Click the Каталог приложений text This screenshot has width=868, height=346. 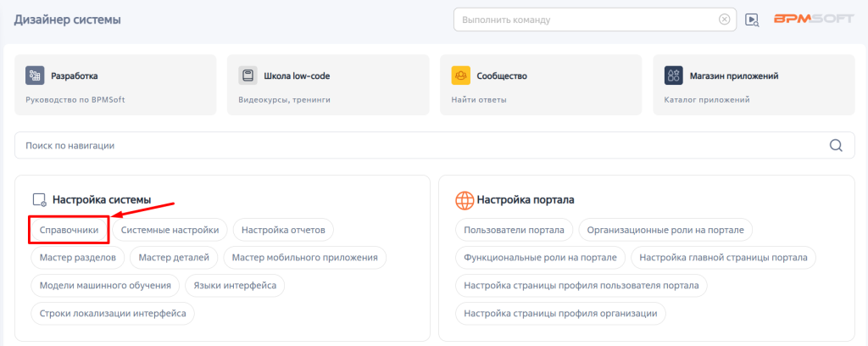(707, 100)
